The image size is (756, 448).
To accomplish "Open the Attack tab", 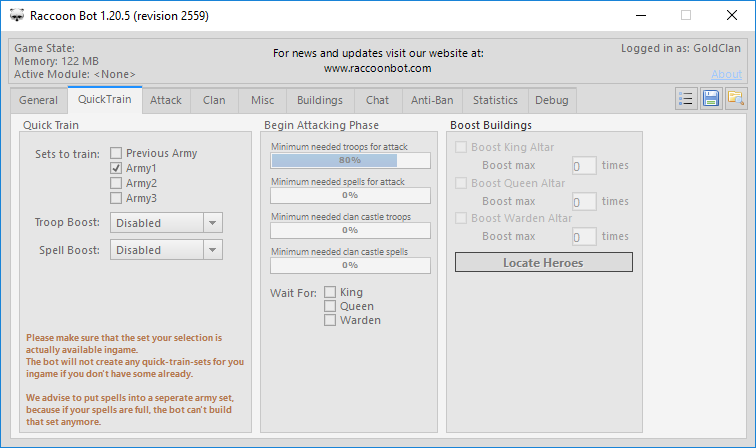I will coord(166,100).
